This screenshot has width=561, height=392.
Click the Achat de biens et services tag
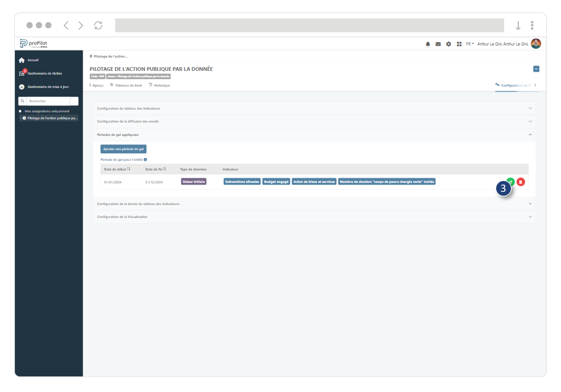click(314, 182)
